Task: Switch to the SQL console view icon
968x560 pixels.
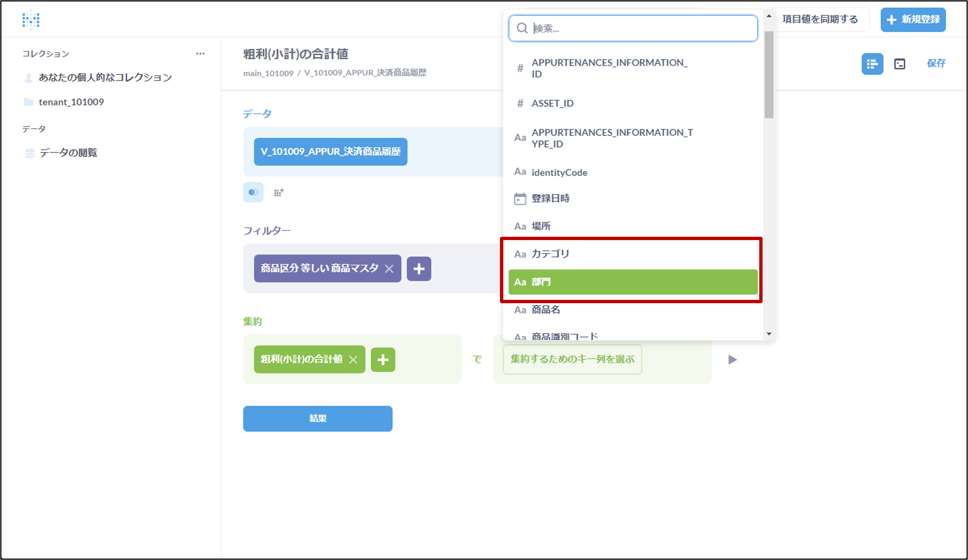Action: (900, 64)
